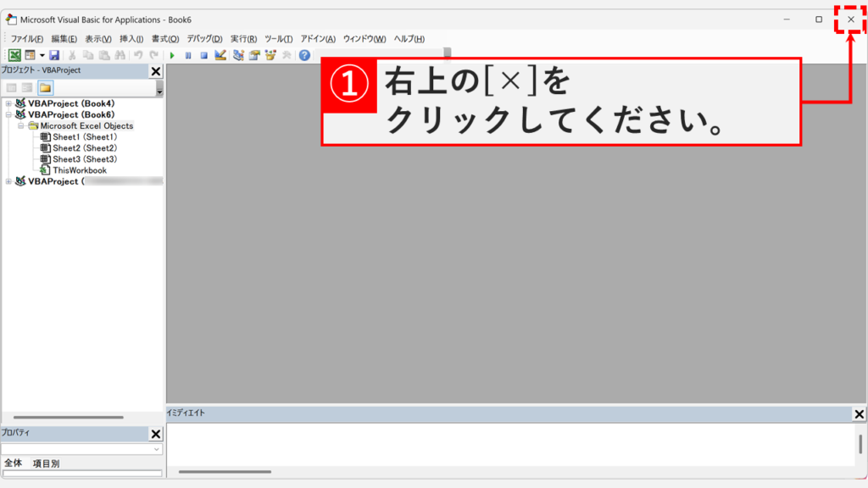Toggle Folders view in Project pane

pos(46,87)
